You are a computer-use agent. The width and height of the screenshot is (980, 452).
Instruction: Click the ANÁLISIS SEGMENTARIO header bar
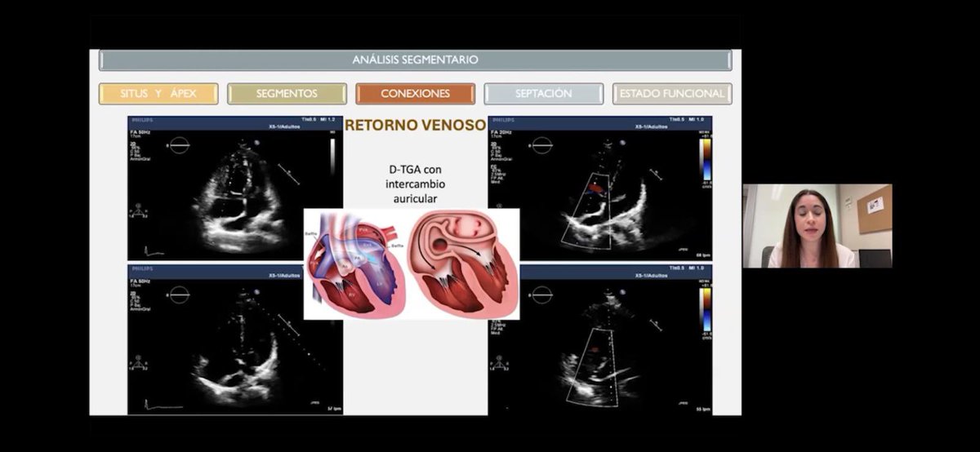[416, 60]
